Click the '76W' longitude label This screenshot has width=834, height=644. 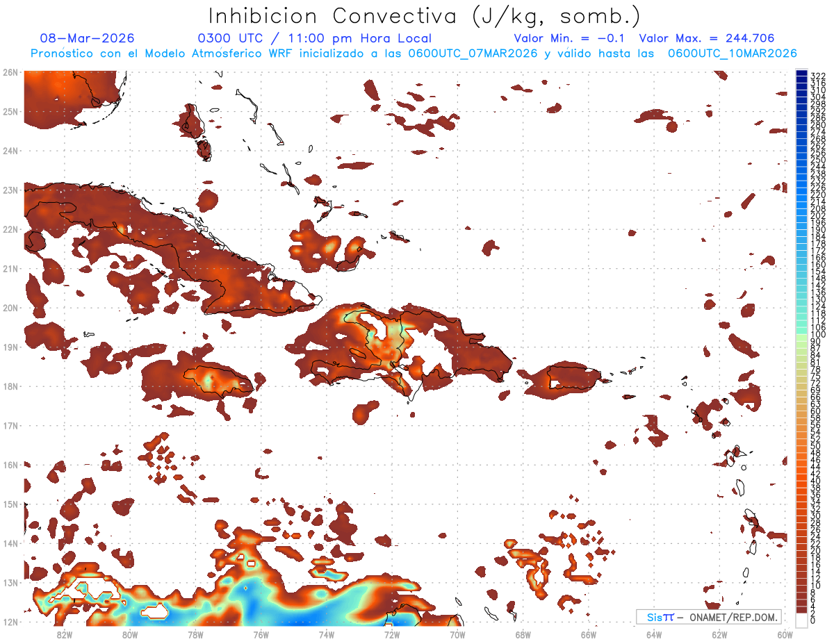261,634
